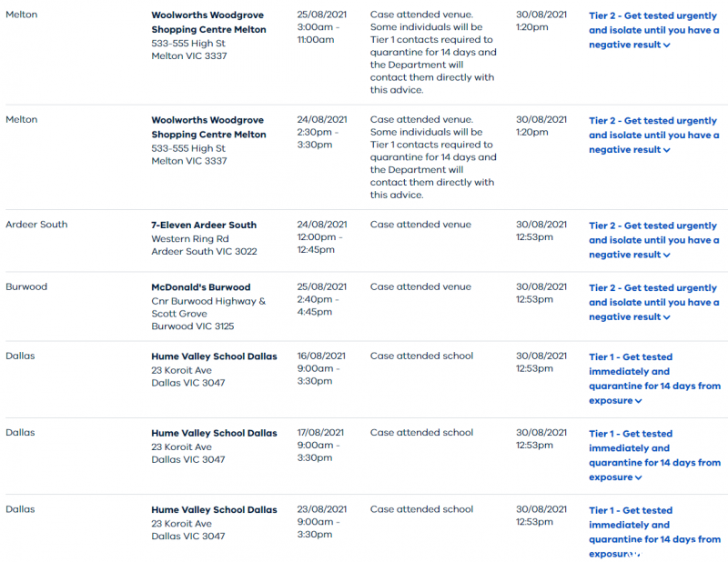This screenshot has height=562, width=728.
Task: Click the chevron in McDonald's Burwood advice link
Action: click(667, 317)
